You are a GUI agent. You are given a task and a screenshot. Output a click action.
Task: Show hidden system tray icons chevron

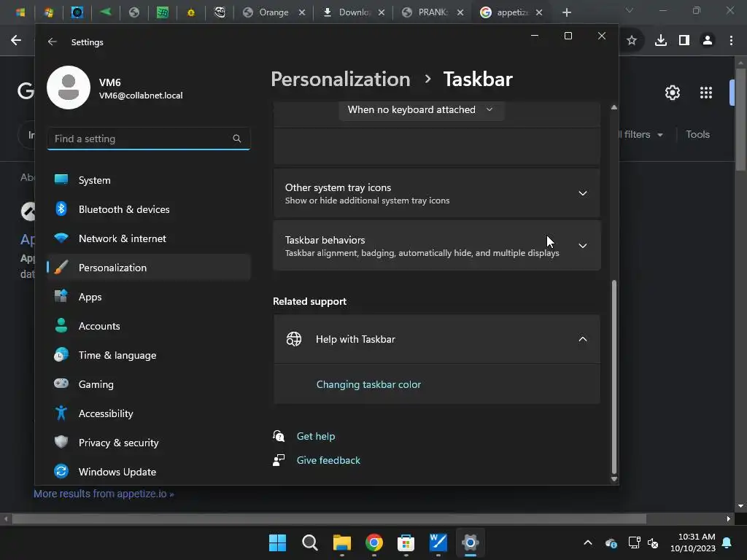pyautogui.click(x=588, y=542)
